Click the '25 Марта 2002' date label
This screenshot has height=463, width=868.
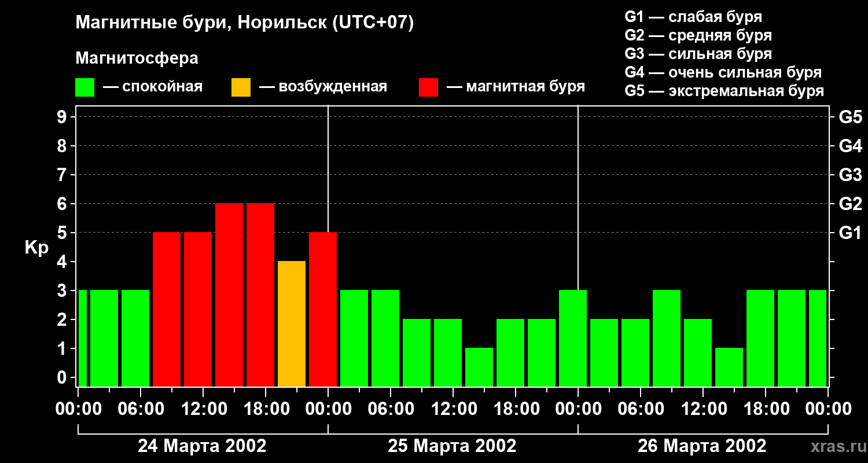click(x=452, y=446)
